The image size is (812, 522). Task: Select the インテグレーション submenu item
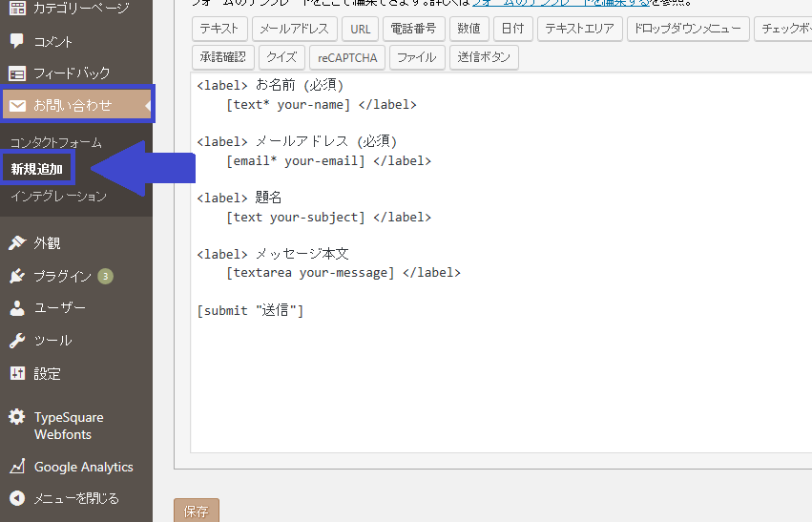58,196
